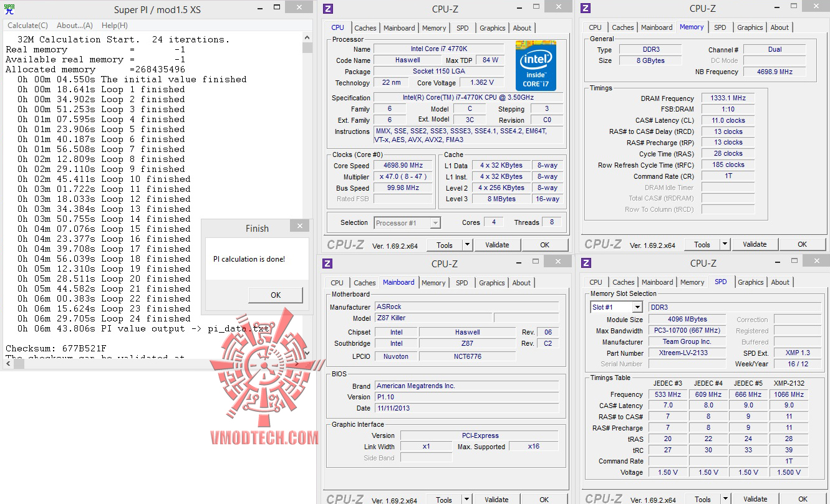Click the Core Voltage value "1.362 V"
The height and width of the screenshot is (504, 830).
pos(482,83)
